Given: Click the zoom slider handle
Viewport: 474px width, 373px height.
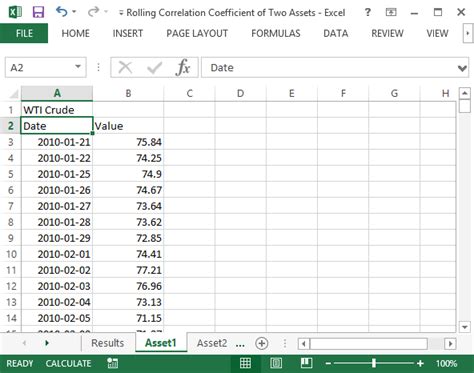Looking at the screenshot, I should coord(374,363).
